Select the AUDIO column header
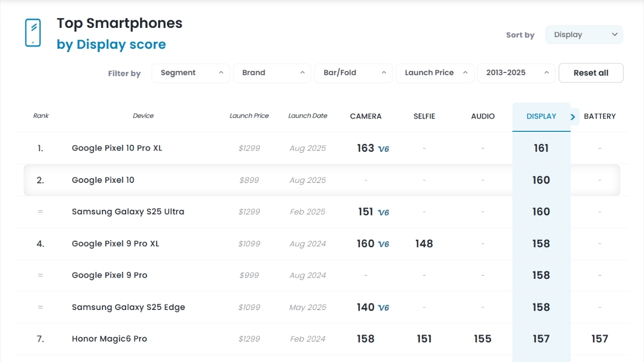The width and height of the screenshot is (644, 362). 483,116
